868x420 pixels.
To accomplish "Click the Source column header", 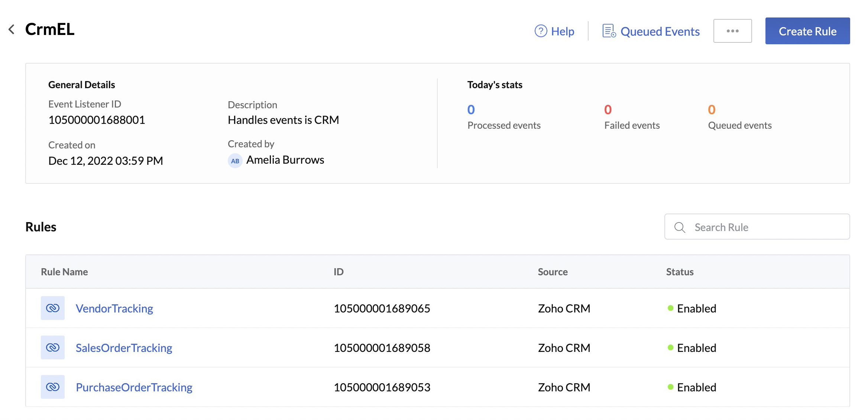I will click(553, 272).
